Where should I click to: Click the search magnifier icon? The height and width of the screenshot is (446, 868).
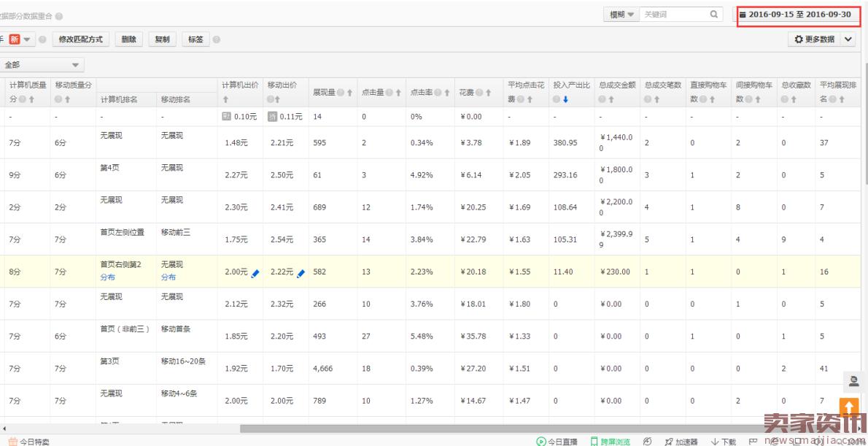(x=713, y=15)
